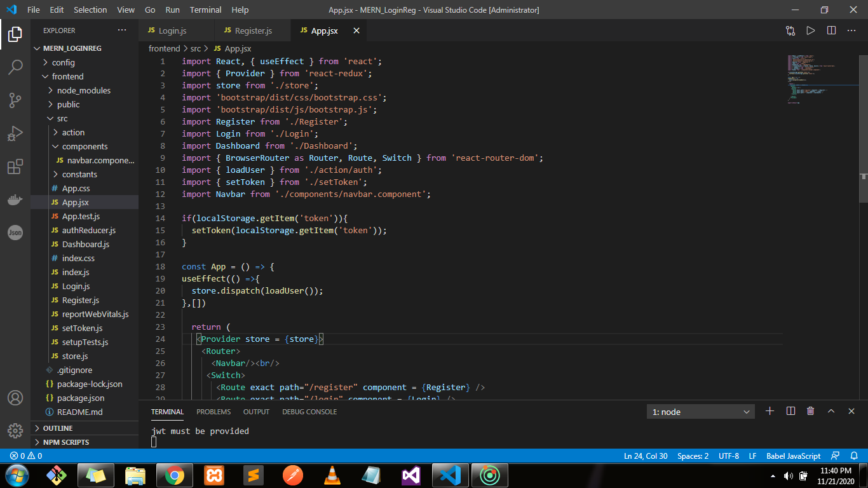Screen dimensions: 868x488
Task: Expand the NPM SCRIPTS section
Action: click(x=85, y=442)
